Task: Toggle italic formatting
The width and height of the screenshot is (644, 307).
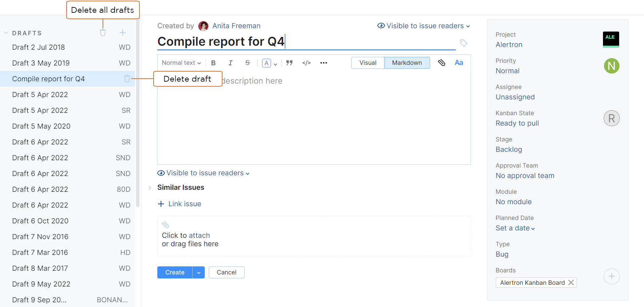Action: [x=231, y=63]
